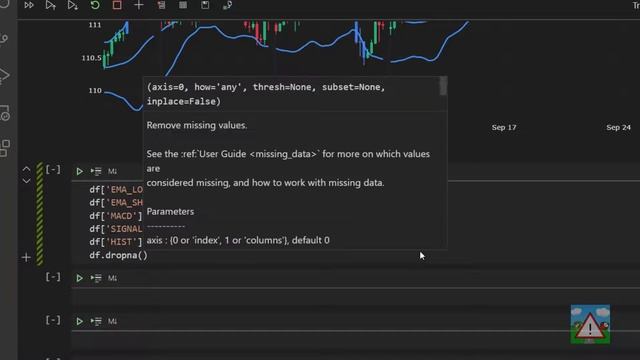Click the df['EMA_LO code line
The image size is (640, 360).
[116, 190]
